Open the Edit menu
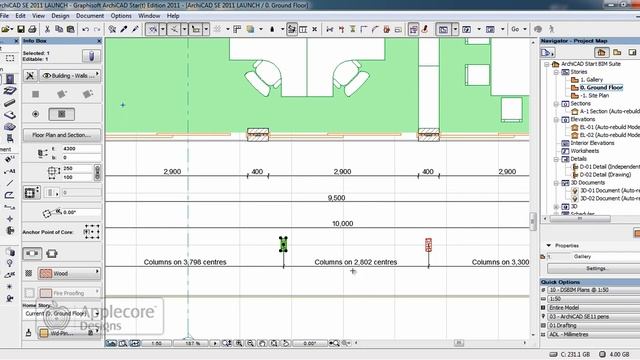 (20, 16)
